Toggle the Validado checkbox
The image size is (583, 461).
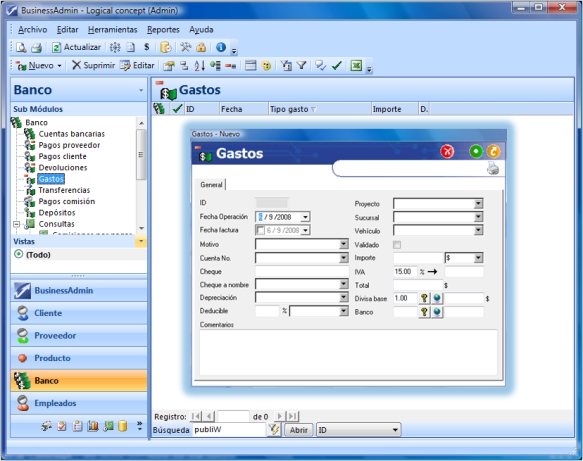coord(397,245)
